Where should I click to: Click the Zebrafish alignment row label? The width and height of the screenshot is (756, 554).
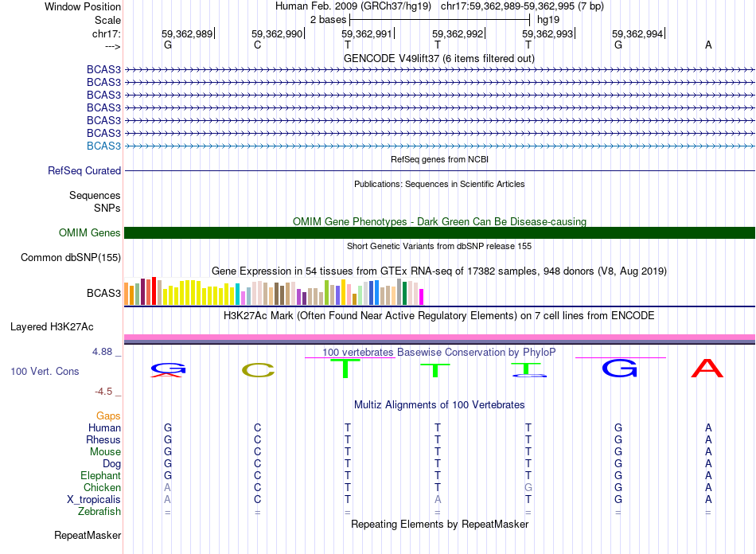coord(99,512)
